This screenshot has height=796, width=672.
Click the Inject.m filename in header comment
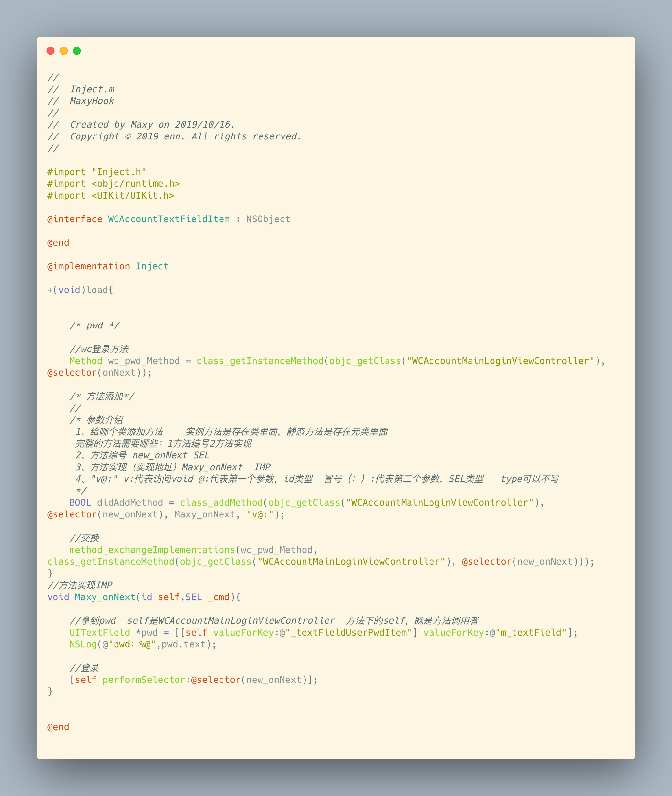point(92,89)
